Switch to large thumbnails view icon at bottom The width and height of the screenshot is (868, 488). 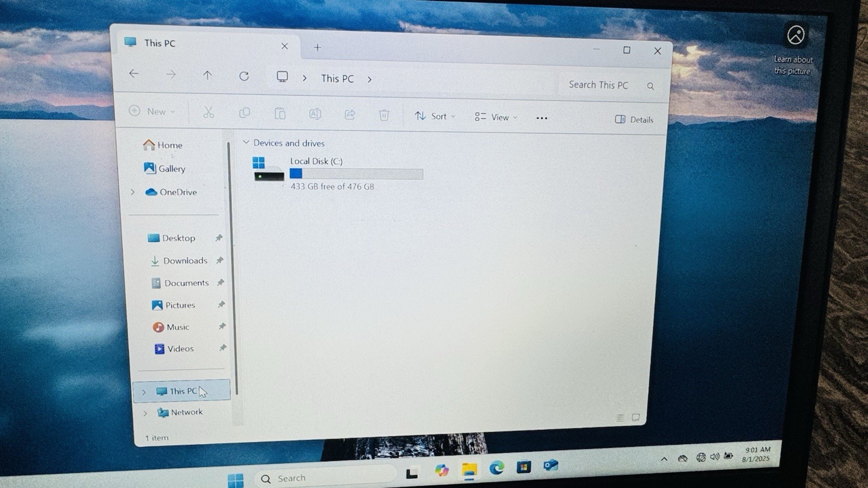click(636, 417)
